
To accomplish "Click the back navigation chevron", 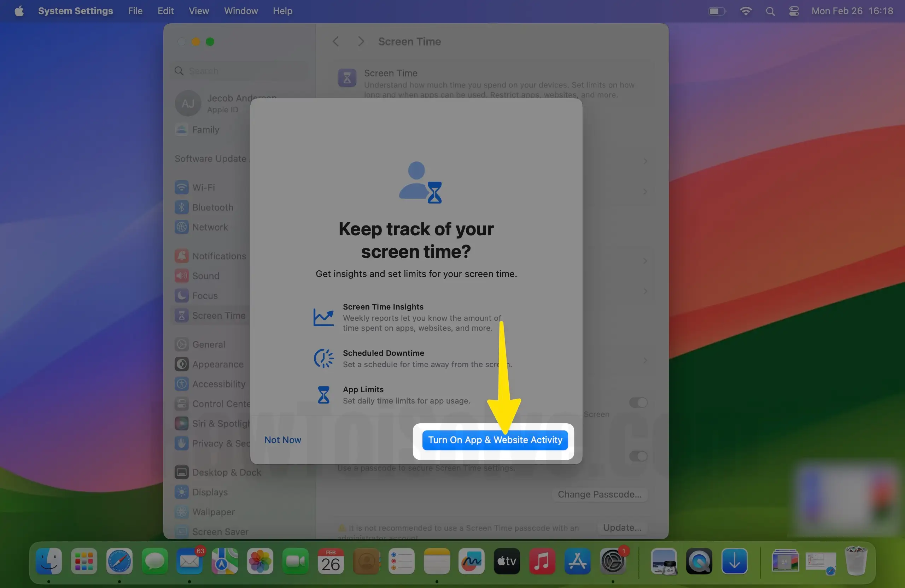I will (335, 41).
